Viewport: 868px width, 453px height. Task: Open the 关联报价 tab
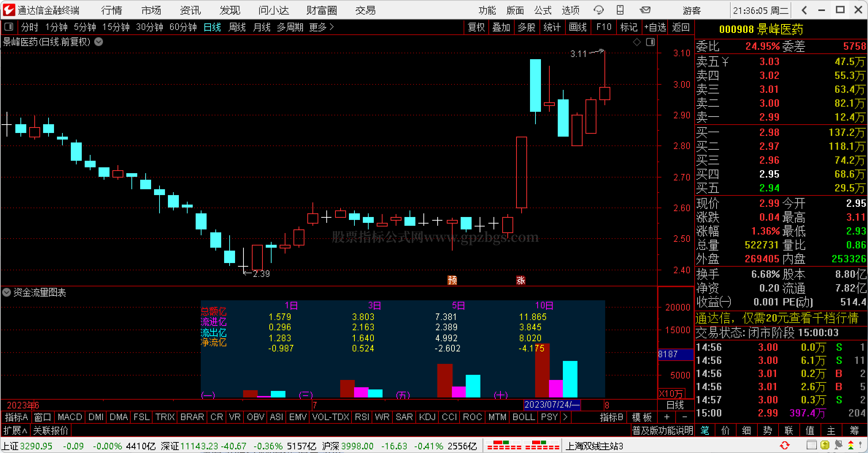[51, 430]
